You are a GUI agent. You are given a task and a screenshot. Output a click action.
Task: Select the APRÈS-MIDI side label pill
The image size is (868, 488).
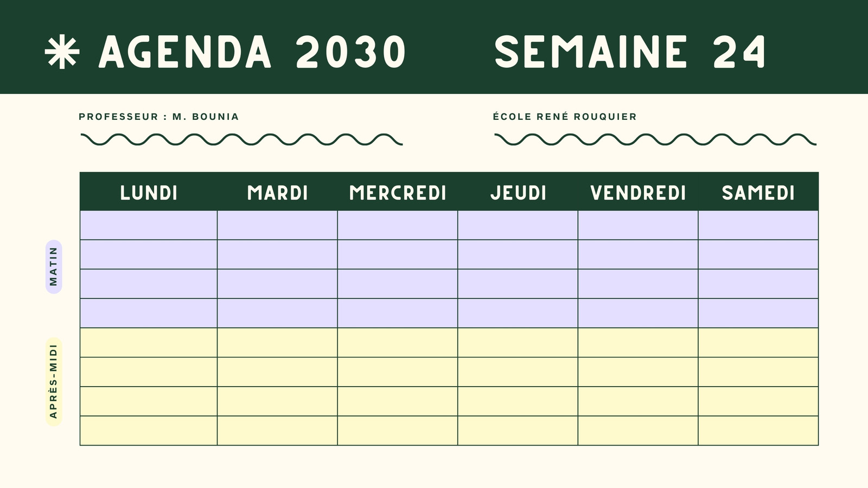click(x=54, y=382)
